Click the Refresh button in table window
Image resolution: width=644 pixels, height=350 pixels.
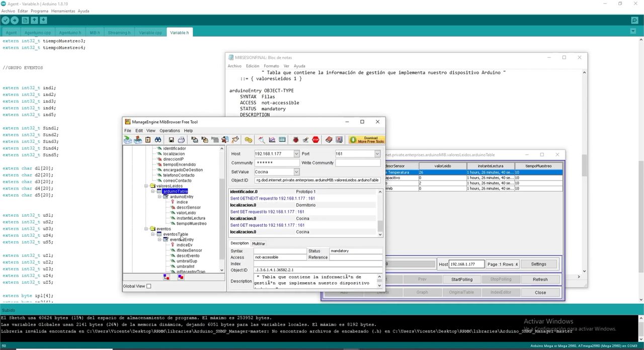(540, 280)
